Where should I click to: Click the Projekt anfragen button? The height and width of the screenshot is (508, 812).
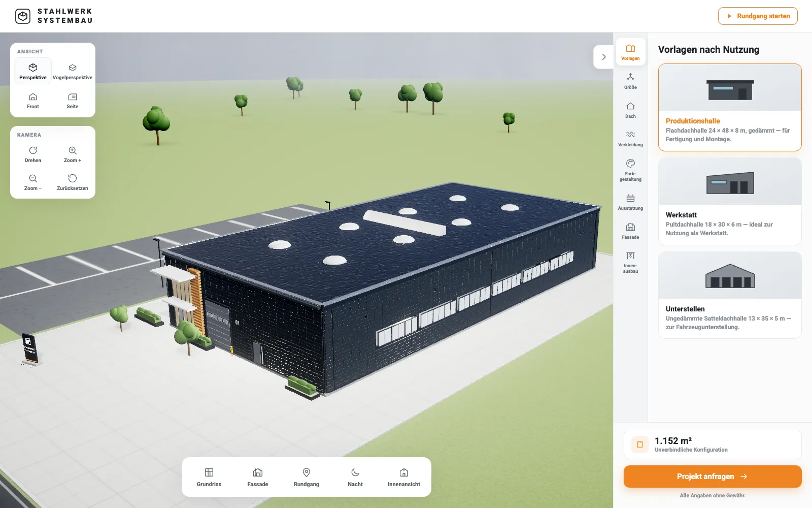pos(713,477)
